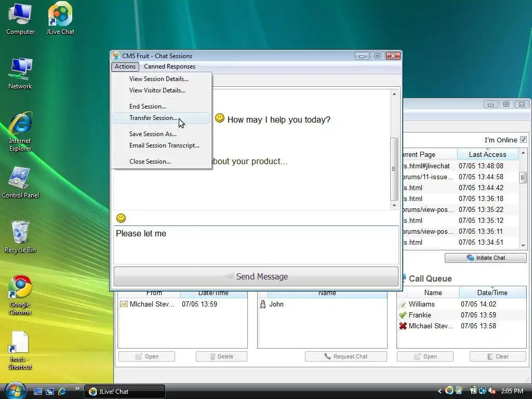Click the Send Message button
The height and width of the screenshot is (399, 532).
(256, 276)
